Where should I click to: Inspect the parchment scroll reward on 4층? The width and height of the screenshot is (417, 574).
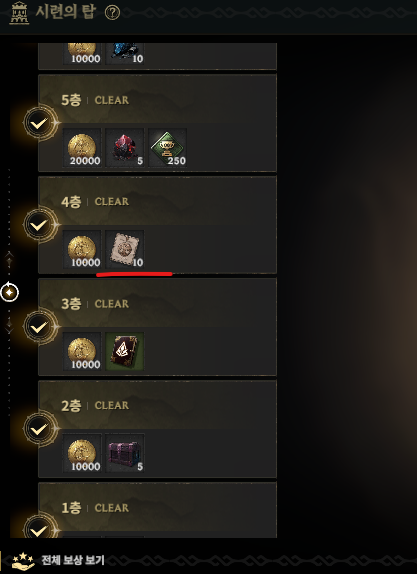point(124,250)
